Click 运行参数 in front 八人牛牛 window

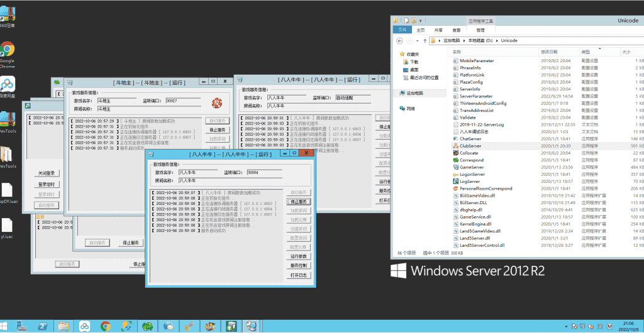[299, 256]
